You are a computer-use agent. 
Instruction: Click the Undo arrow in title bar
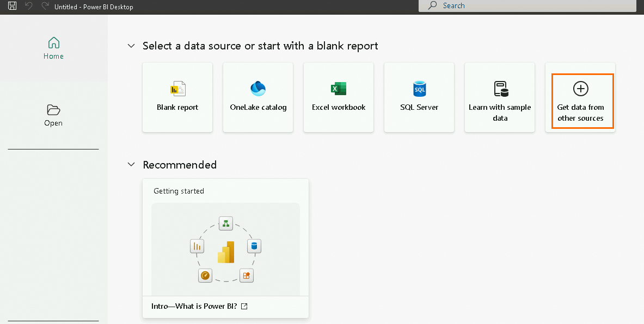[x=29, y=6]
